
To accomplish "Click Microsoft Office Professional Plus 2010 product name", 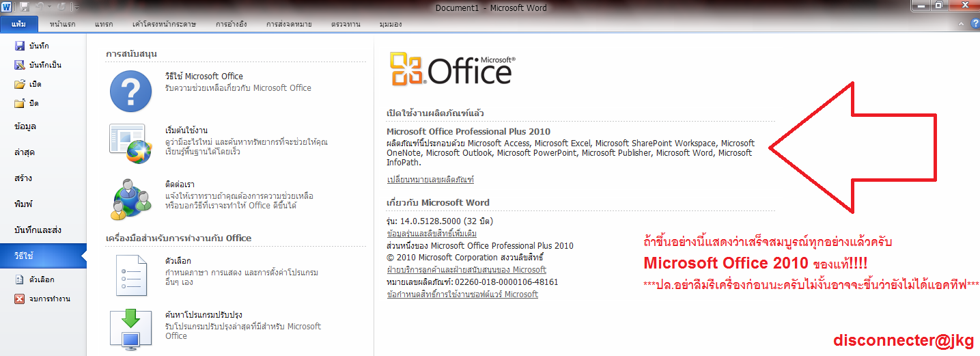I will pos(468,131).
